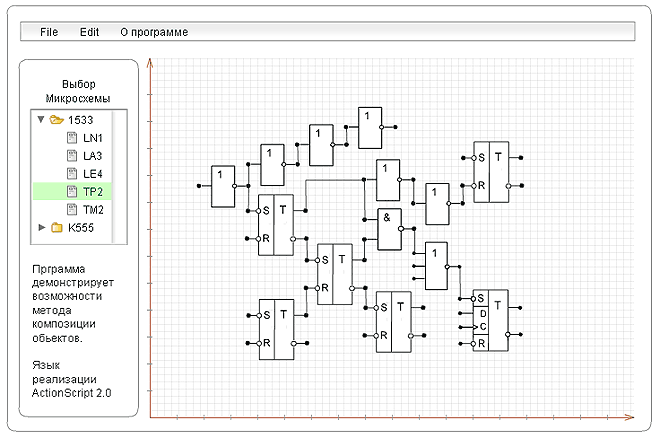Open the Edit menu
Image resolution: width=660 pixels, height=438 pixels.
tap(90, 32)
